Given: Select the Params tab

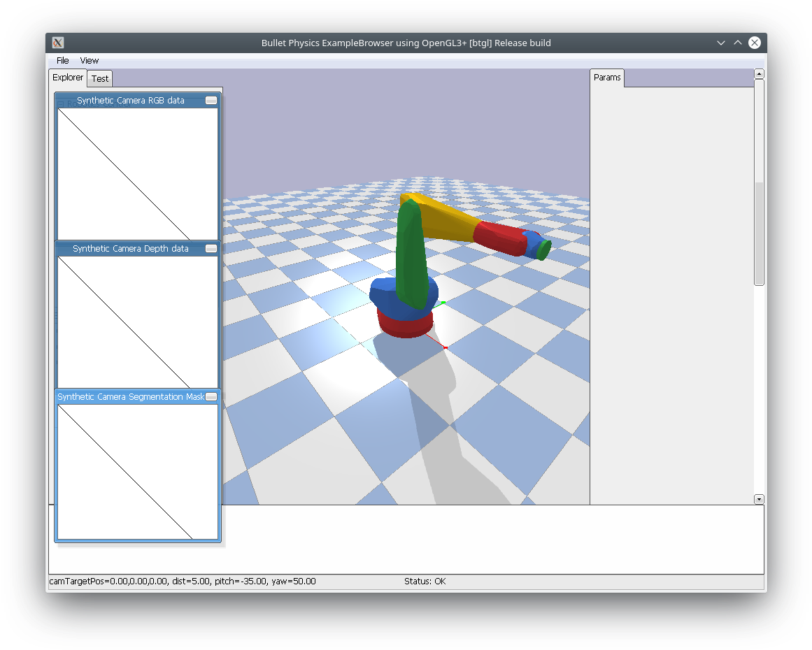Looking at the screenshot, I should pyautogui.click(x=607, y=78).
